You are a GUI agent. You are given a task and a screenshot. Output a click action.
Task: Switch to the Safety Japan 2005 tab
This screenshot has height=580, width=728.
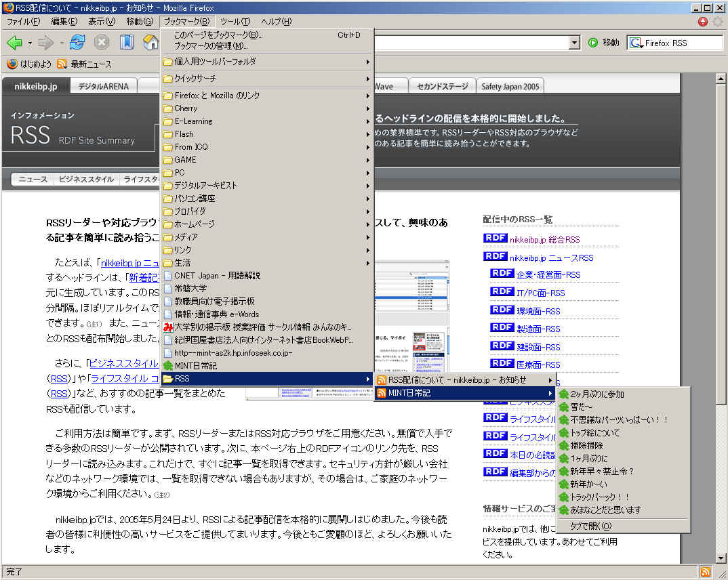pos(510,86)
